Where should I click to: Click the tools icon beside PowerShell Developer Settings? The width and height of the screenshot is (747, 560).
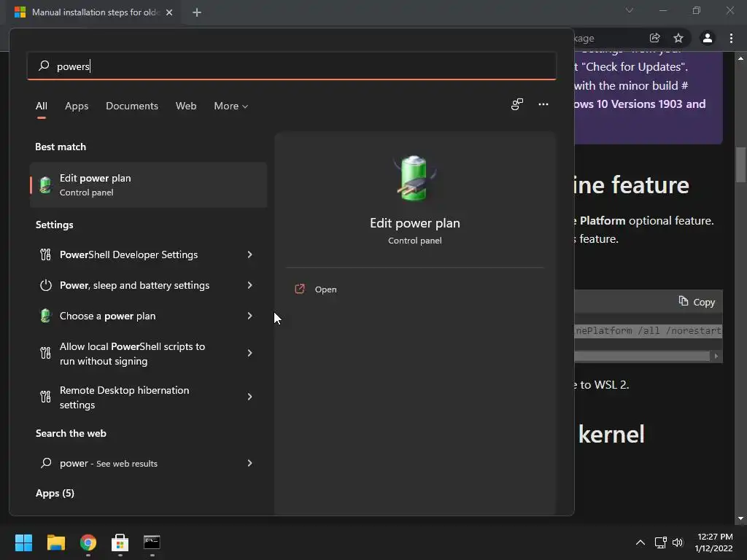click(45, 254)
